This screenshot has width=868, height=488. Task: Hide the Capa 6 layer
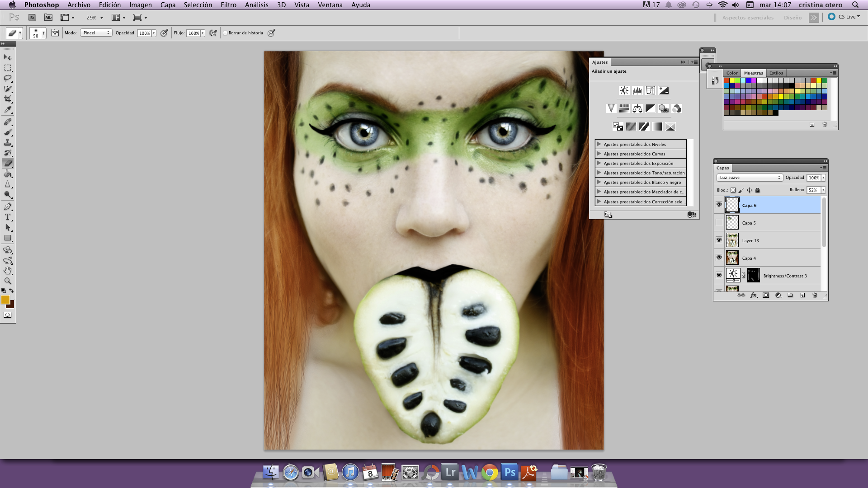pyautogui.click(x=719, y=205)
